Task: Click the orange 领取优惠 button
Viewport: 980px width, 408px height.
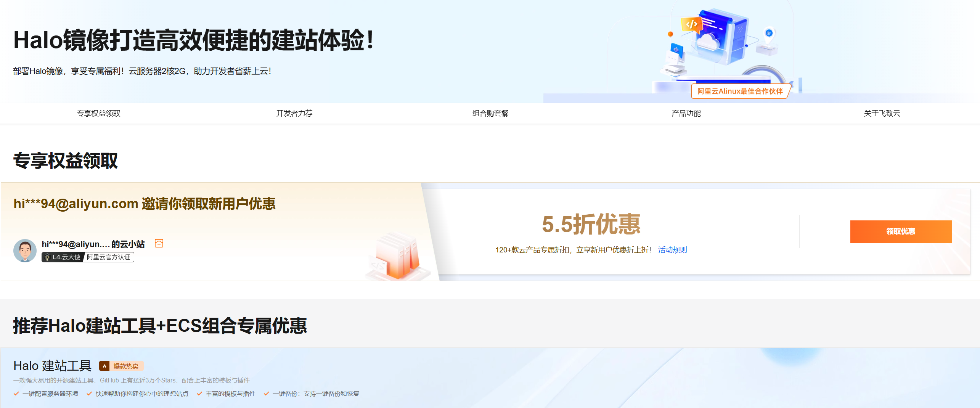Action: pyautogui.click(x=901, y=231)
